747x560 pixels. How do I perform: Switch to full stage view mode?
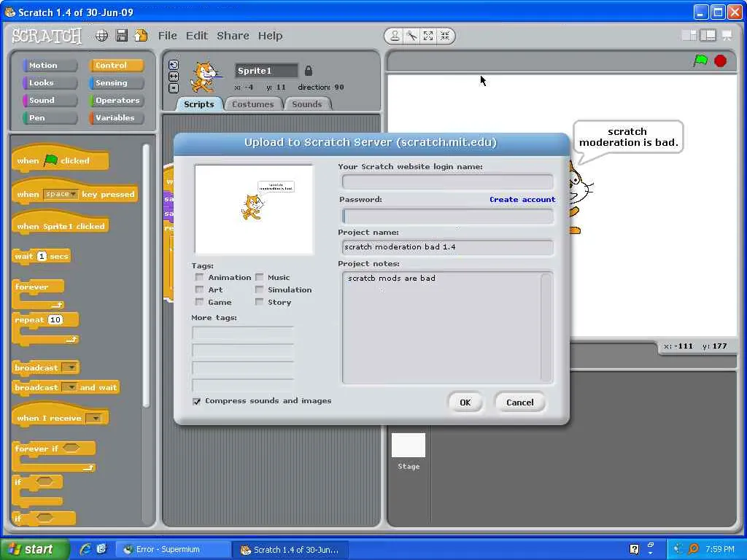tap(708, 35)
